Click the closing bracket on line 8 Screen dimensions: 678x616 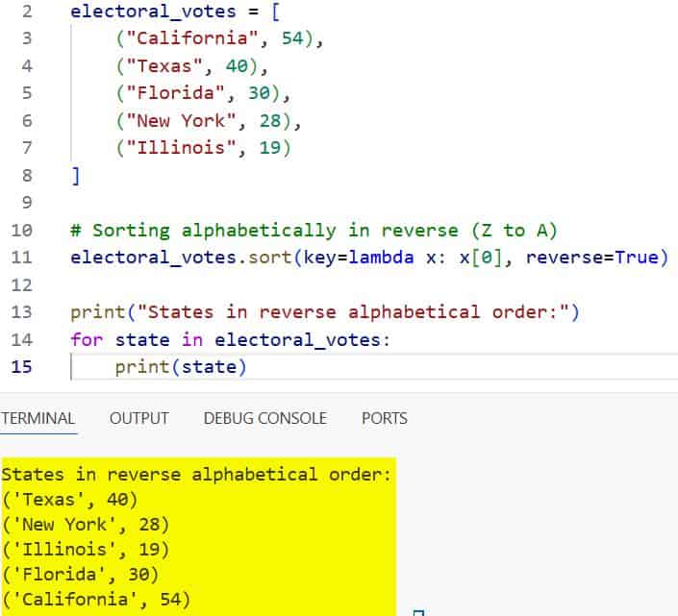click(76, 176)
